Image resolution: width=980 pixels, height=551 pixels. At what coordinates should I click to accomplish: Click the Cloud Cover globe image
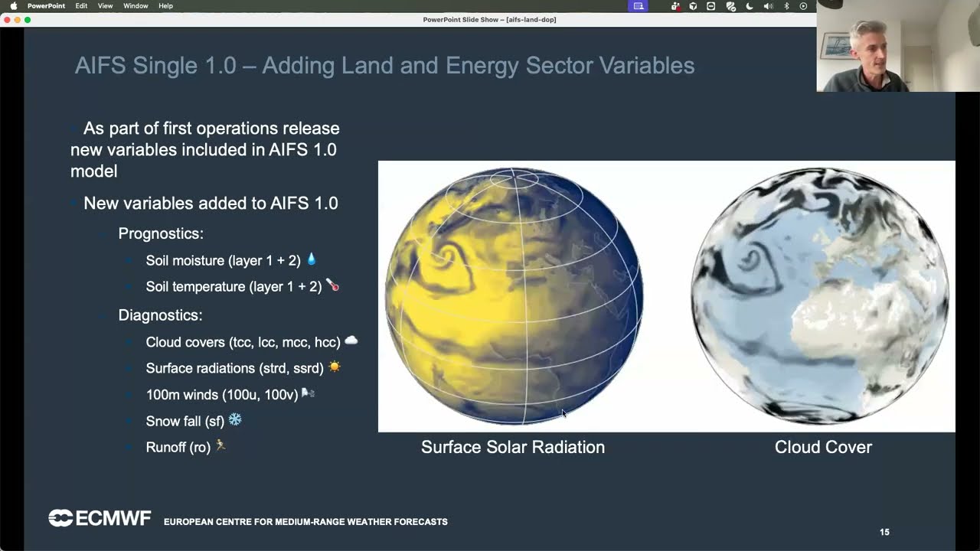(821, 296)
